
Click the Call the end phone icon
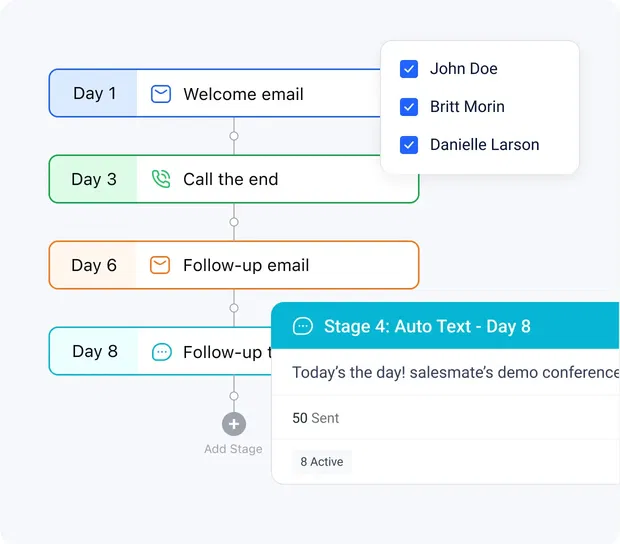pos(161,180)
